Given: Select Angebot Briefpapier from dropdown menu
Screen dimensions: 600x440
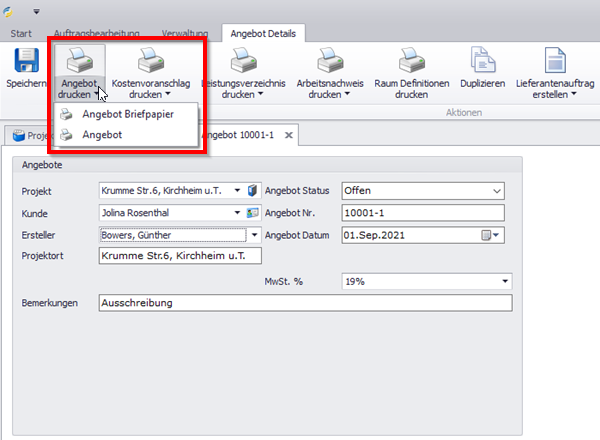Looking at the screenshot, I should (127, 115).
